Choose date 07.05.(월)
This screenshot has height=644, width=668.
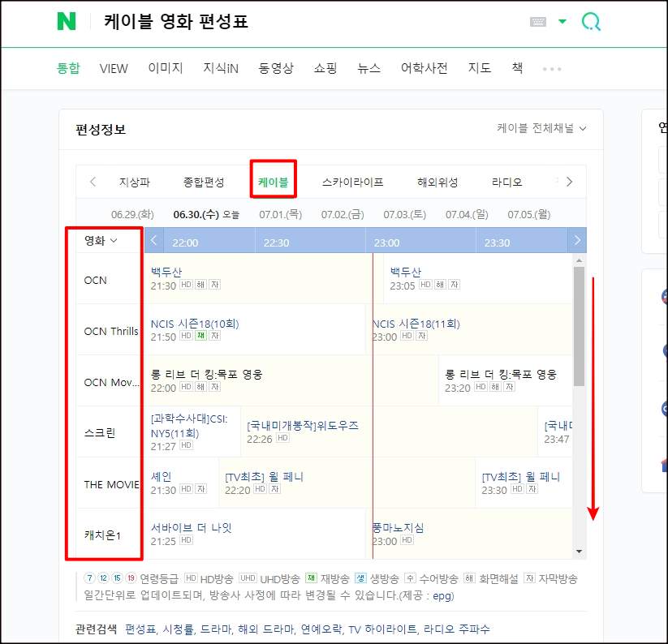point(528,214)
